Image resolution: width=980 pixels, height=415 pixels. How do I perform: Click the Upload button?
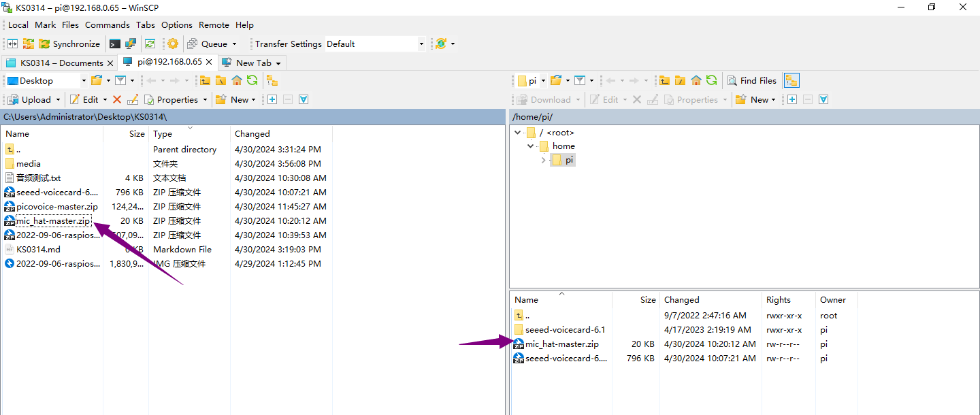coord(30,99)
